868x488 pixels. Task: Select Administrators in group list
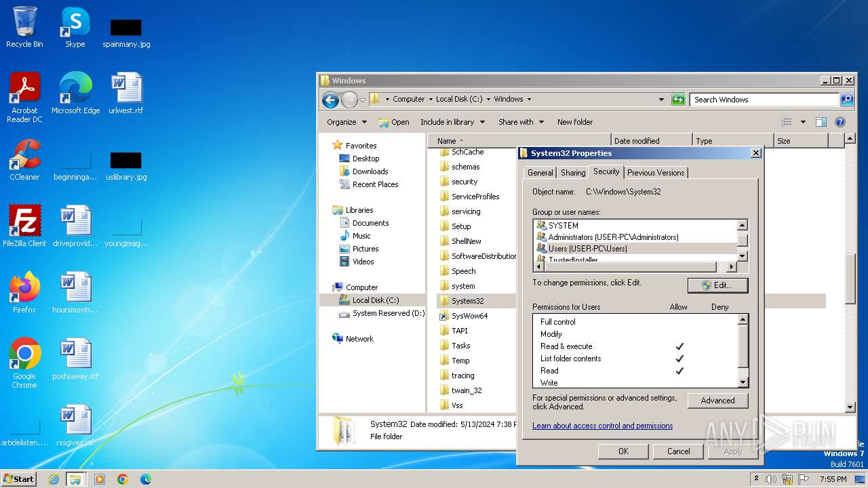coord(613,237)
